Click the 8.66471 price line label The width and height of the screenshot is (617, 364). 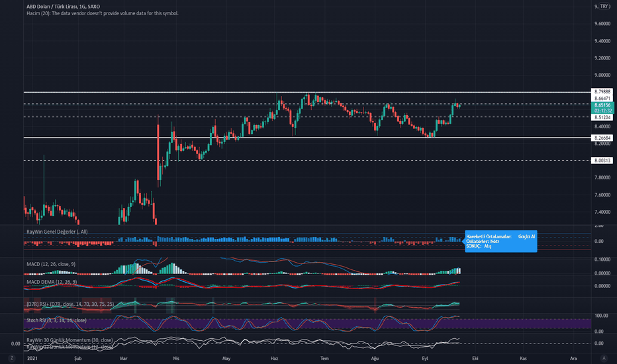(x=602, y=99)
